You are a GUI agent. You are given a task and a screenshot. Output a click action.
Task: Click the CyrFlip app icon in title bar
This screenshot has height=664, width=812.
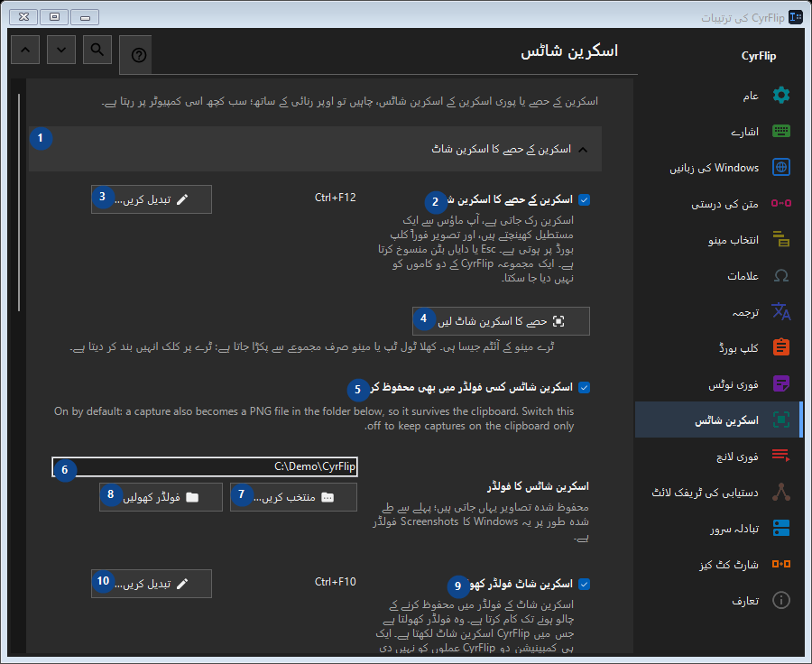pos(796,17)
